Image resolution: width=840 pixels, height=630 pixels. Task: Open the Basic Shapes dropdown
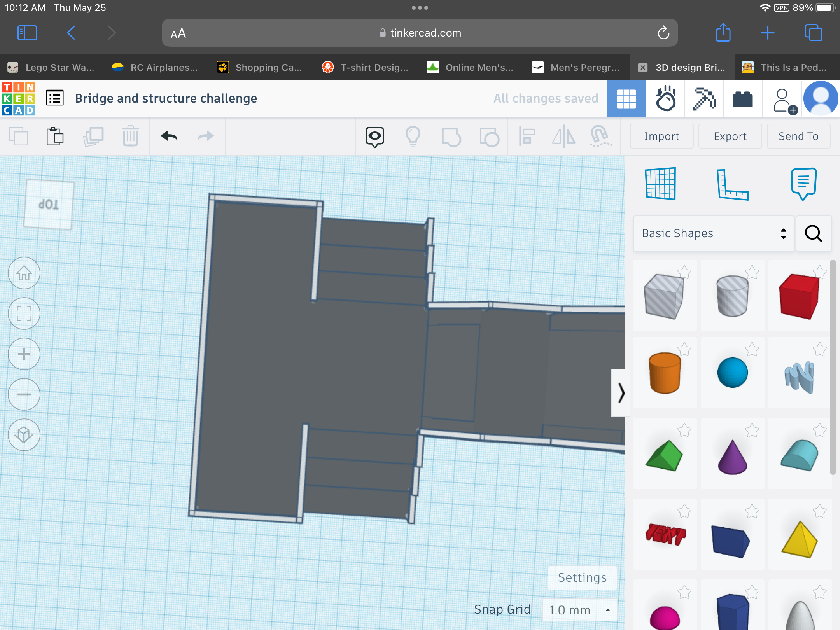[x=714, y=233]
